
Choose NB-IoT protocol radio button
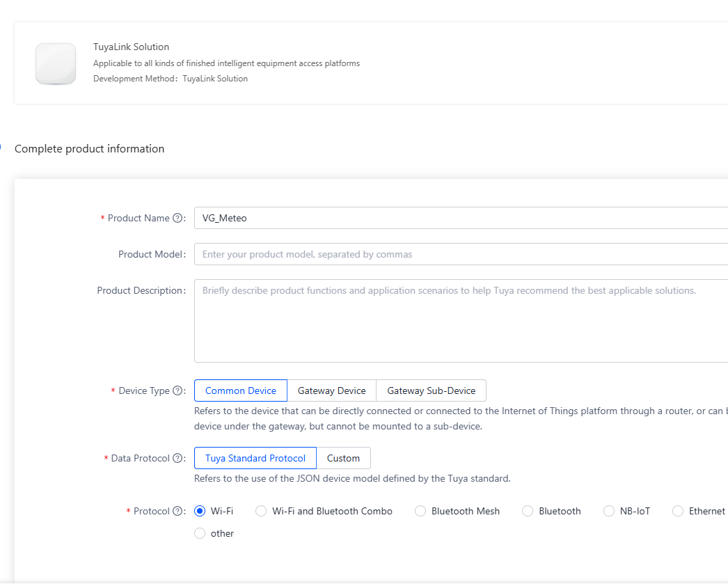coord(609,512)
